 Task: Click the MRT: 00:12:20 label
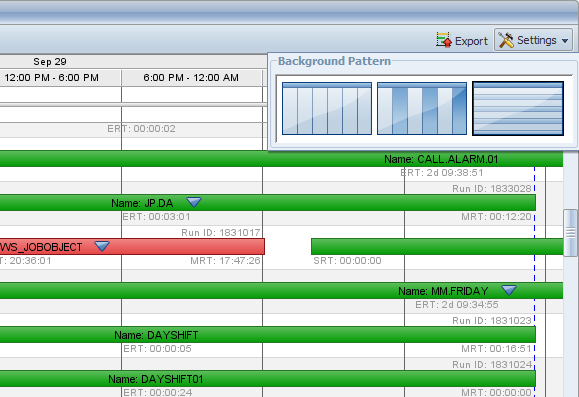click(x=496, y=217)
